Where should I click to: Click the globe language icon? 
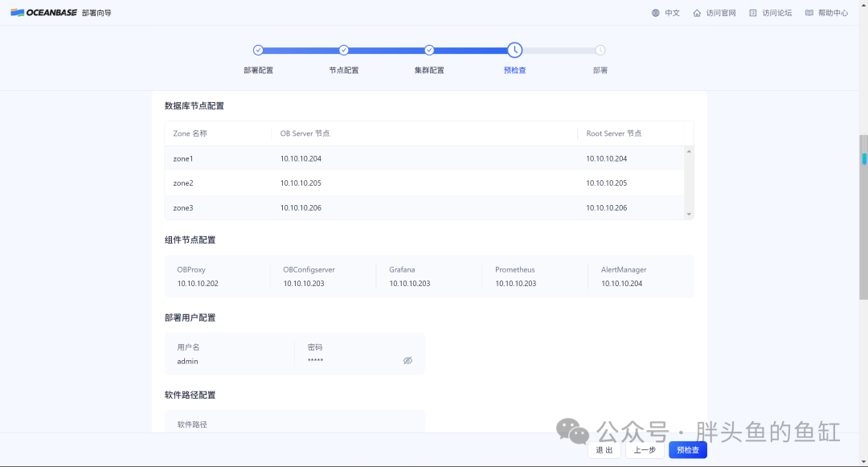point(656,13)
